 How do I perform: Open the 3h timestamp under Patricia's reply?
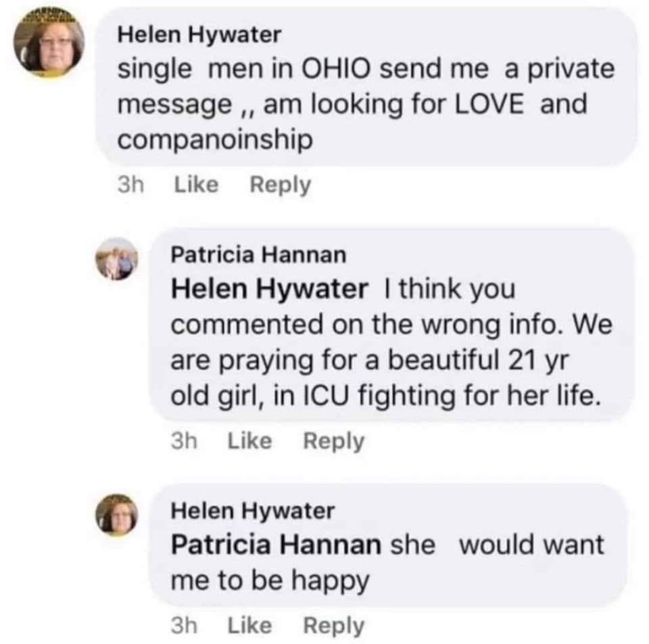coord(183,441)
